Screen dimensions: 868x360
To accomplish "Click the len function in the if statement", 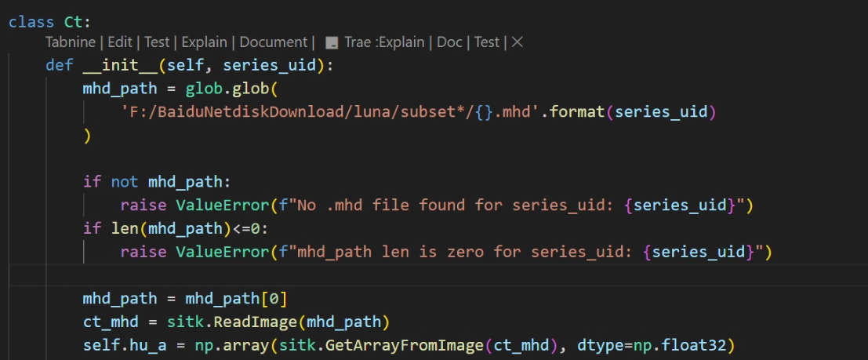I will [114, 229].
